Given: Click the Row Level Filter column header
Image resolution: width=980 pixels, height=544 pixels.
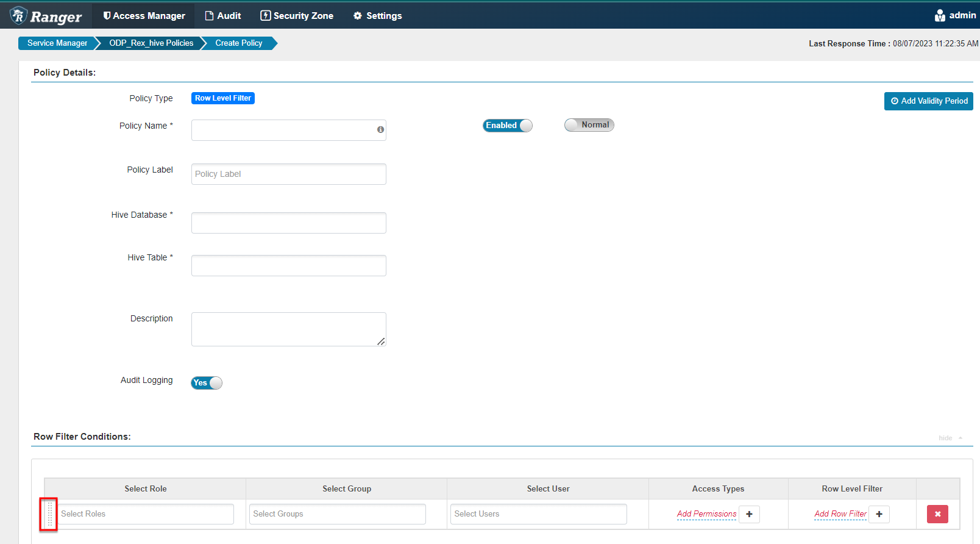Looking at the screenshot, I should click(x=852, y=489).
